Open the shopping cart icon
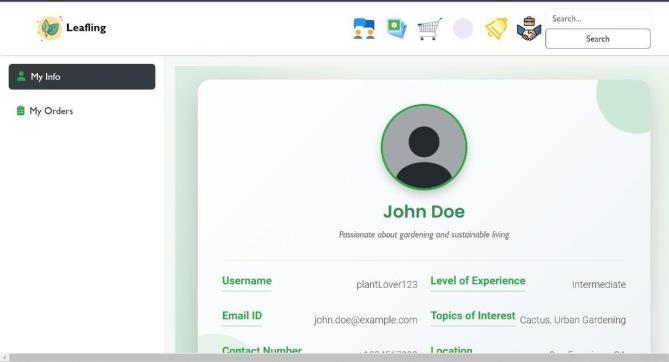The height and width of the screenshot is (362, 669). point(430,29)
